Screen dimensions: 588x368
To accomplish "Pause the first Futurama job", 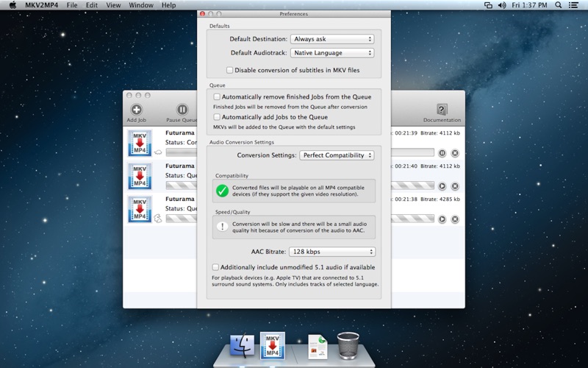I will coord(442,153).
